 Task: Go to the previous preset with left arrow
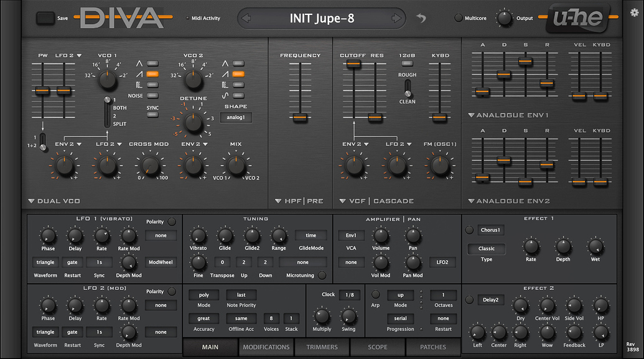tap(245, 18)
